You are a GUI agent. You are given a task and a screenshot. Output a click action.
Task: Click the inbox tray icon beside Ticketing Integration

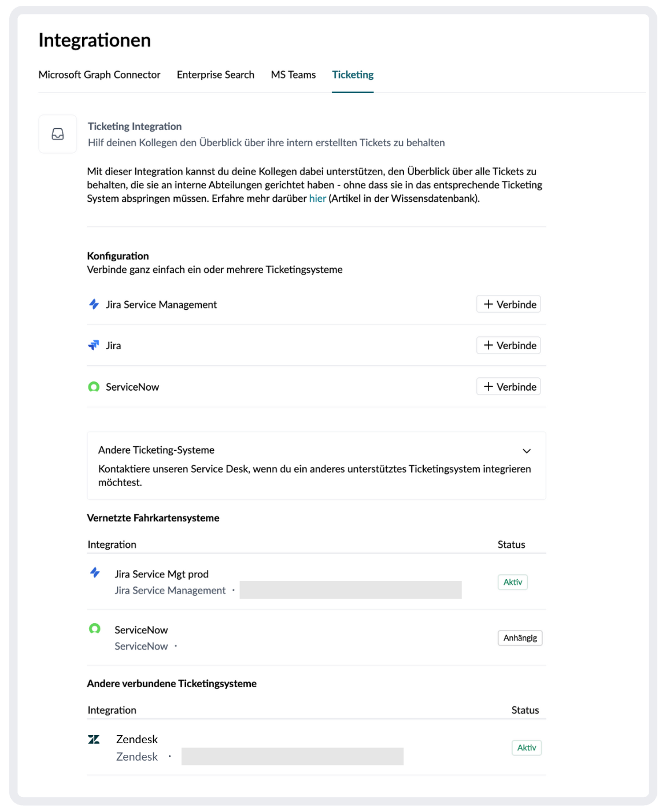(58, 134)
